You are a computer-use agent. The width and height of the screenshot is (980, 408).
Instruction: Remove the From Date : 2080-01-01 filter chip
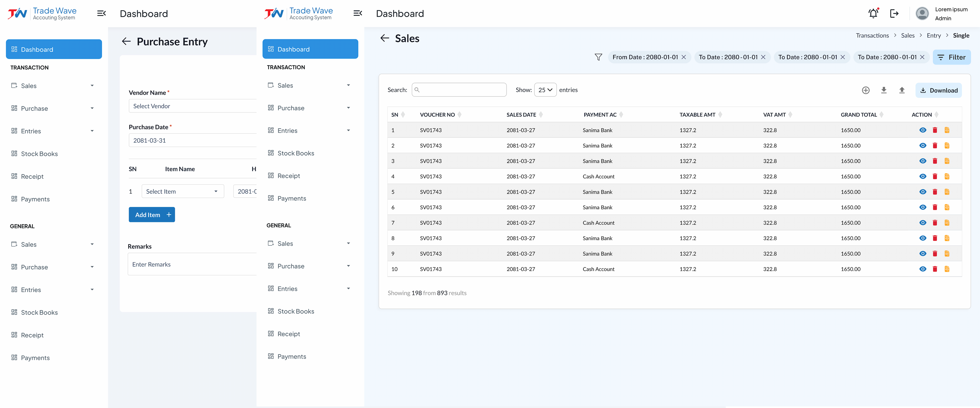pos(684,57)
